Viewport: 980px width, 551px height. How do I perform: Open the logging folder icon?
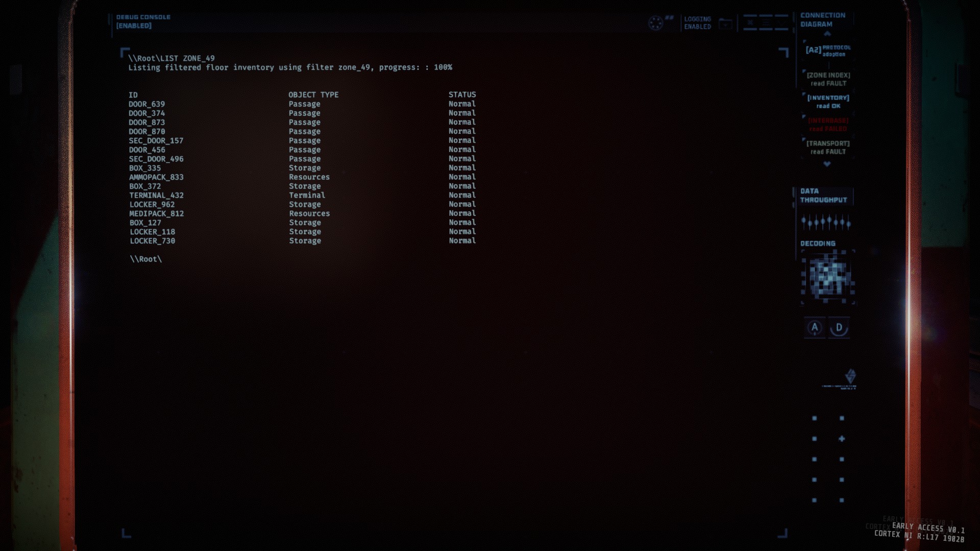725,23
